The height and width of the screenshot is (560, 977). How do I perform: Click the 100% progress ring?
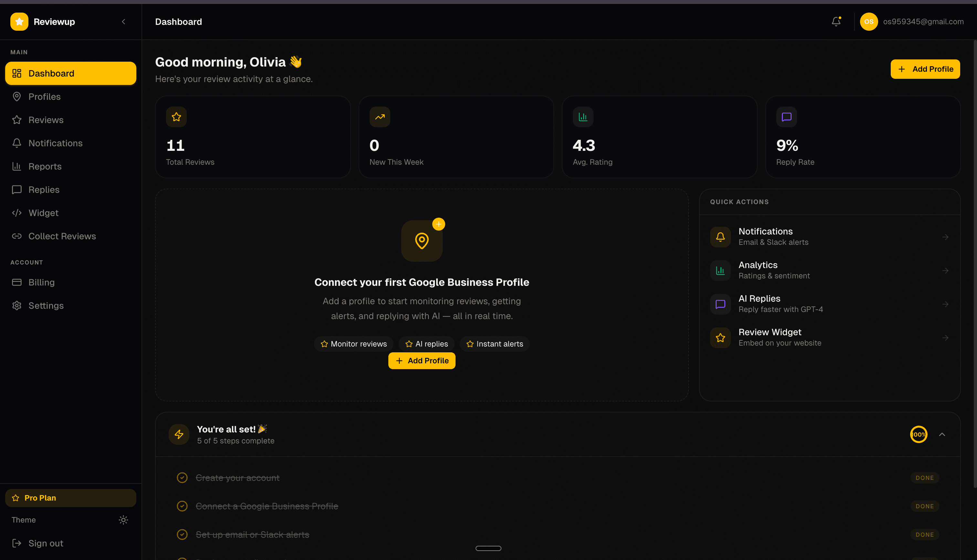coord(919,434)
